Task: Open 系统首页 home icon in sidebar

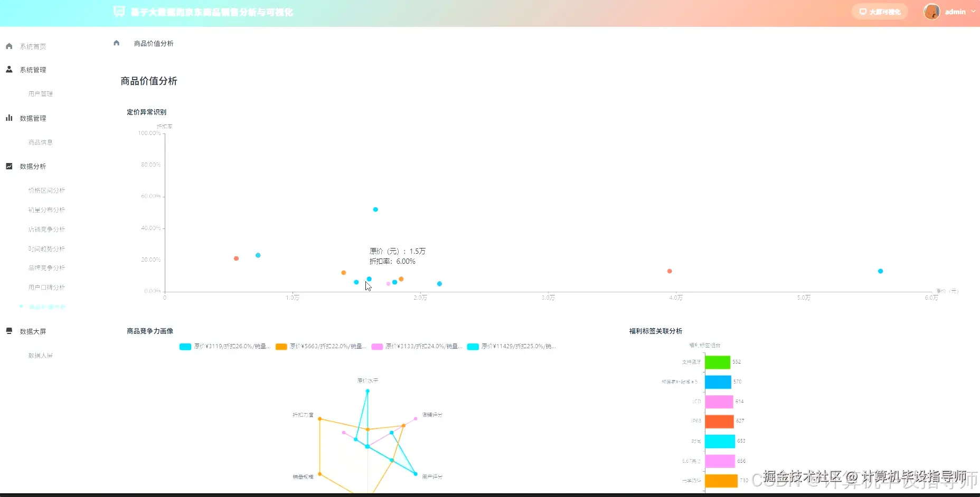Action: [9, 46]
